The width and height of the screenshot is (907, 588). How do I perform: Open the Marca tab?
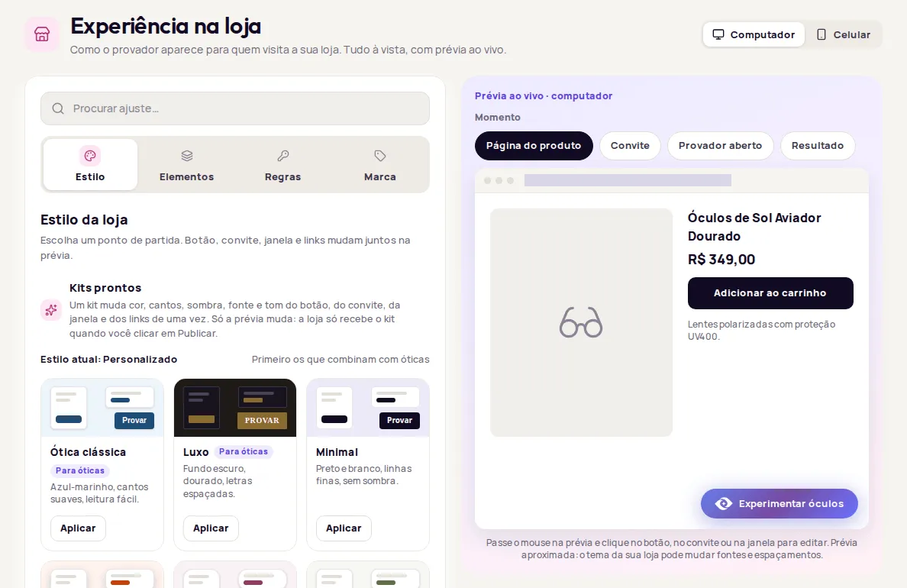(380, 164)
